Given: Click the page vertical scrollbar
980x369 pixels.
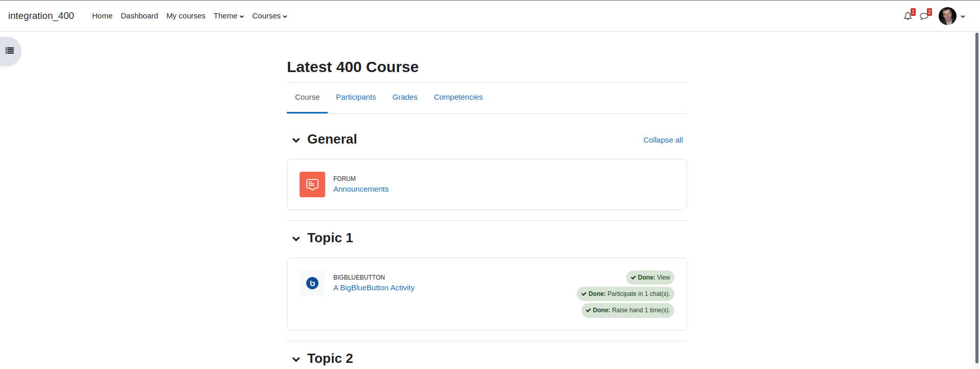Looking at the screenshot, I should [977, 198].
